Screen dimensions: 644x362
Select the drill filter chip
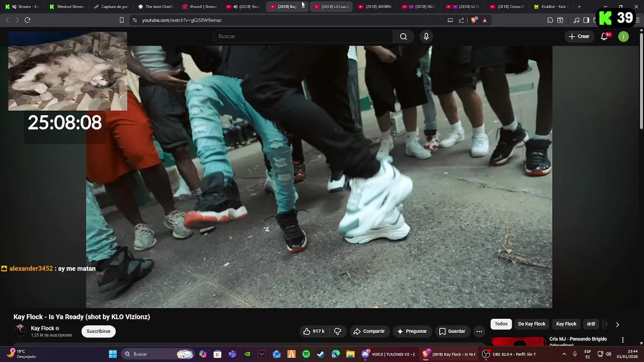click(x=591, y=324)
